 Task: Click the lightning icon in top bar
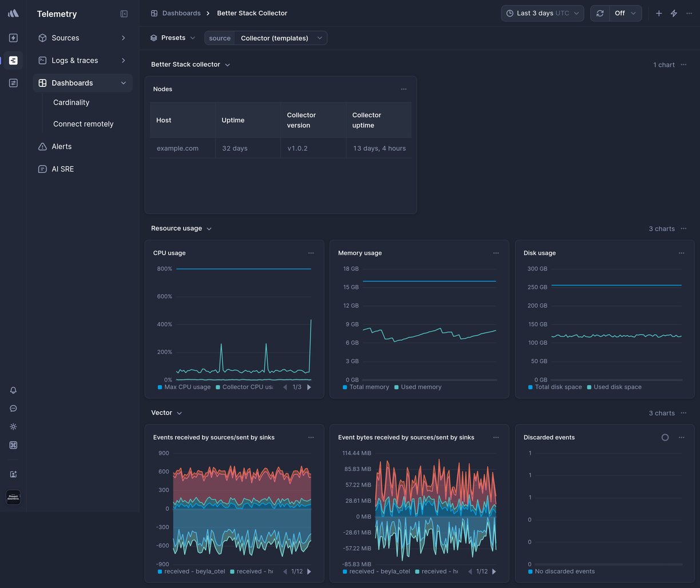click(x=674, y=13)
